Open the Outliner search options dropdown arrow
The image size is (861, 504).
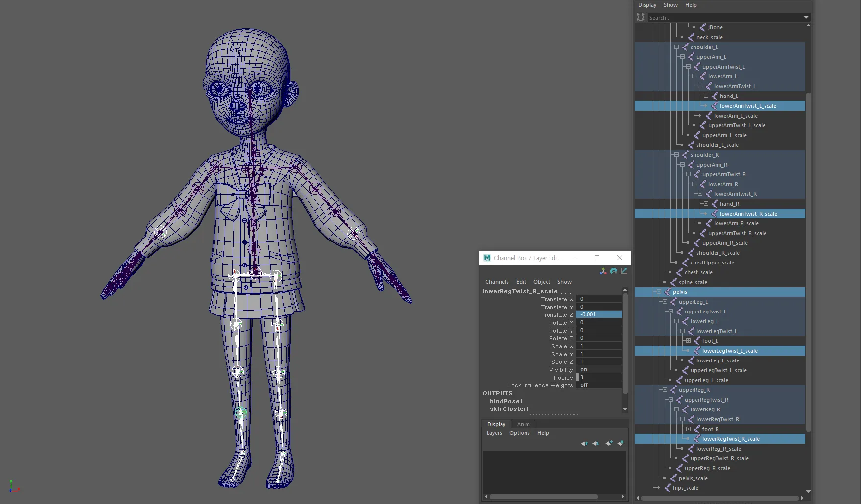(806, 17)
